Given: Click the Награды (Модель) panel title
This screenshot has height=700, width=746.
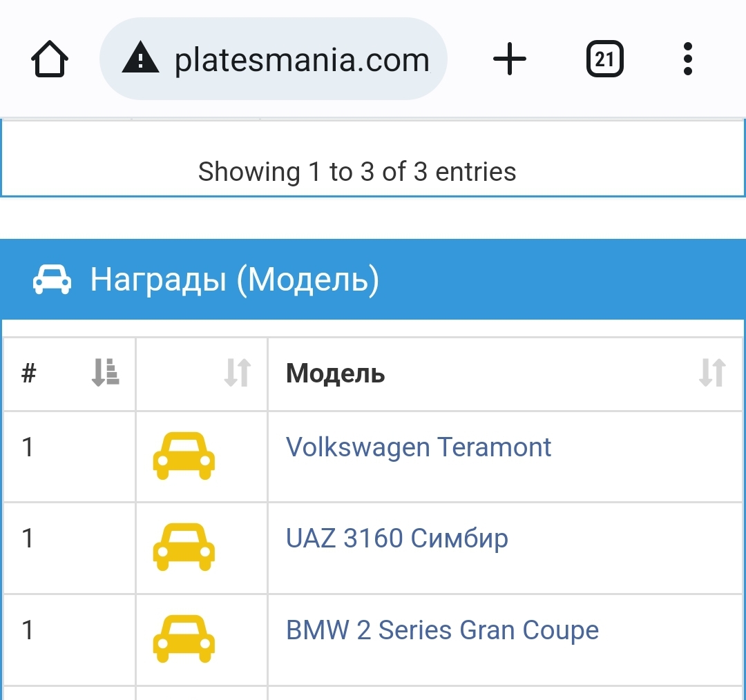Looking at the screenshot, I should (235, 280).
